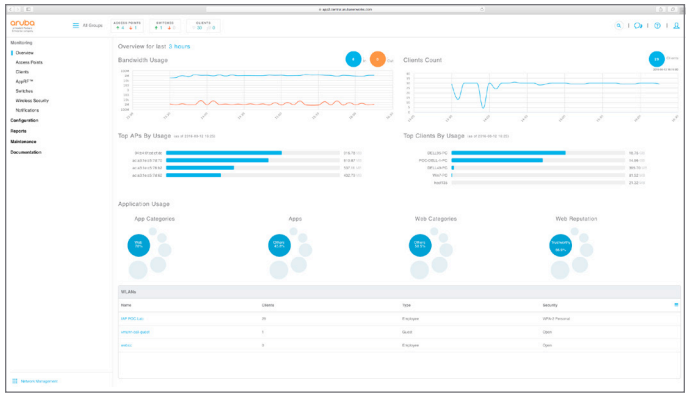689x397 pixels.
Task: Click the Switches status summary box
Action: coord(165,25)
